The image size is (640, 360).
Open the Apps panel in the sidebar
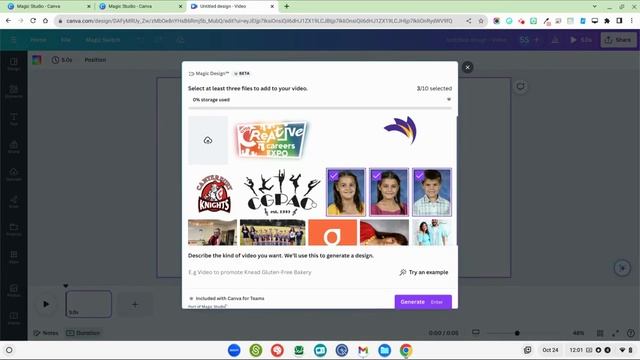coord(13,257)
